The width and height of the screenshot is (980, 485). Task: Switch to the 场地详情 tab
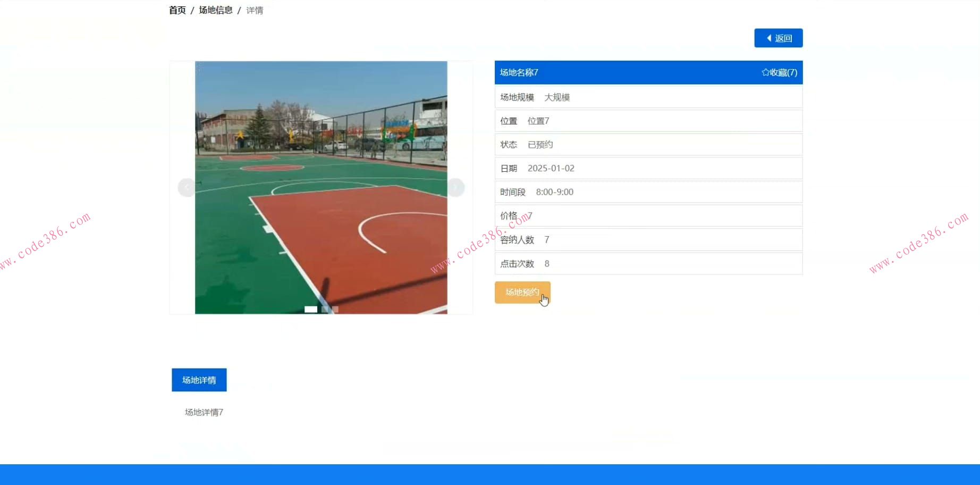pyautogui.click(x=198, y=379)
